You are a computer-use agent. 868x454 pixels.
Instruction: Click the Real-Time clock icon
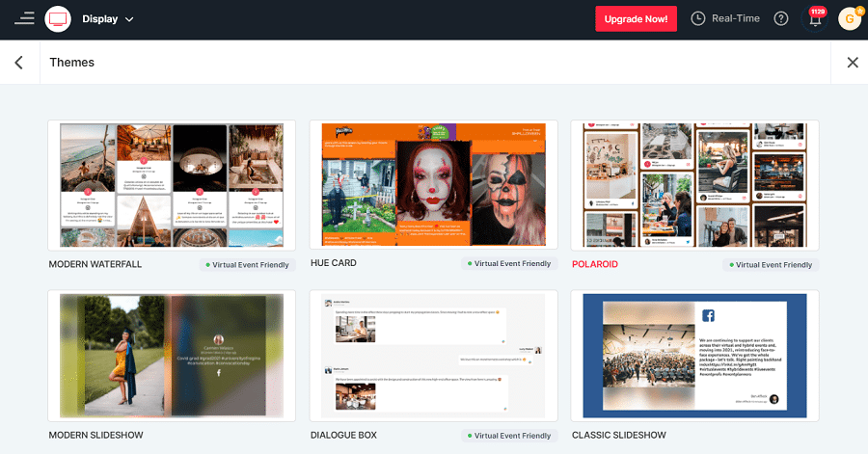click(698, 18)
